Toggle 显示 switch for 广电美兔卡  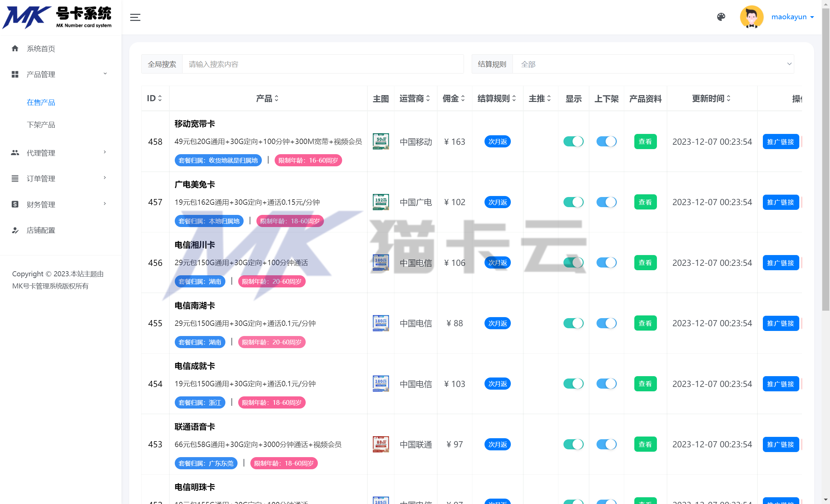[573, 202]
